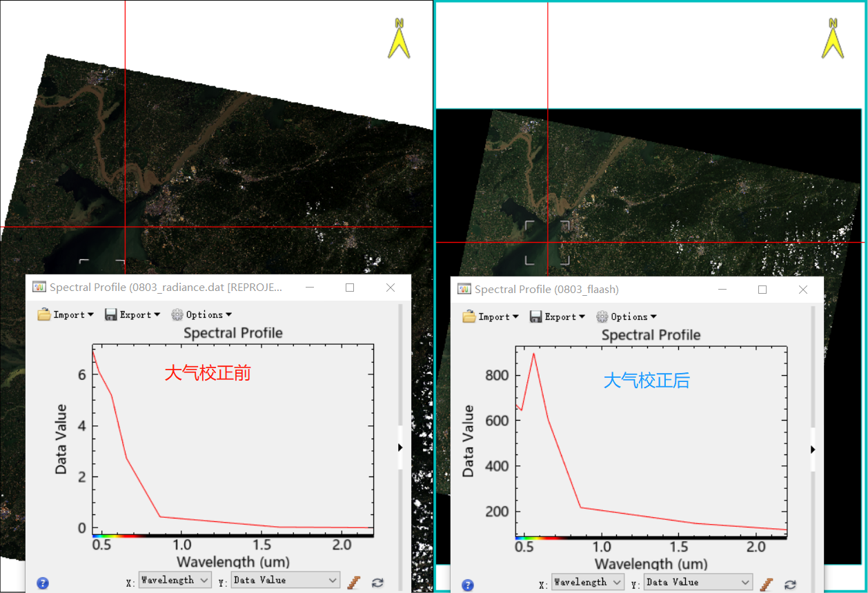Open Import menu in 0803_radiance Spectral Profile
Viewport: 868px width, 593px height.
[66, 314]
